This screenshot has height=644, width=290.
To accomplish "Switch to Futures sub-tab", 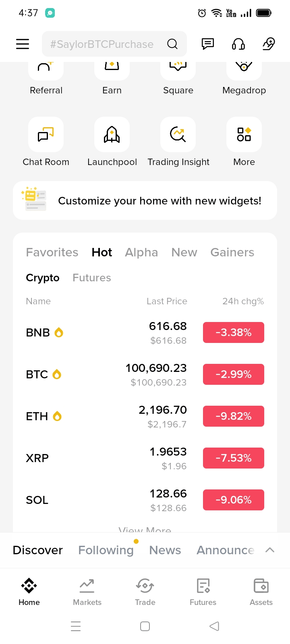I will [92, 278].
